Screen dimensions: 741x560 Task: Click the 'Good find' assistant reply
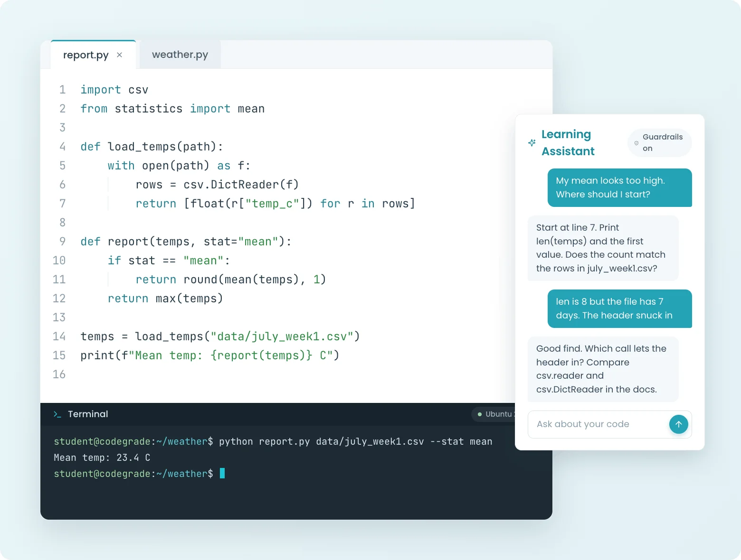(603, 369)
